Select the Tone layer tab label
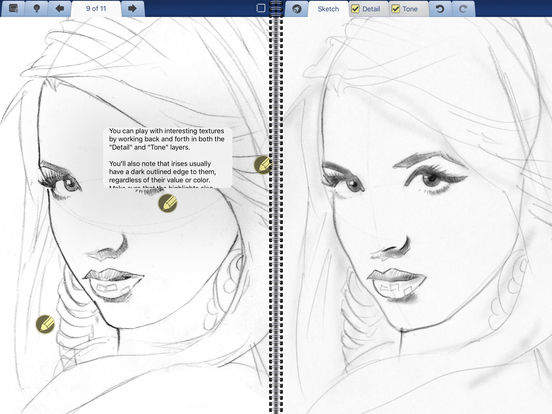 point(410,9)
